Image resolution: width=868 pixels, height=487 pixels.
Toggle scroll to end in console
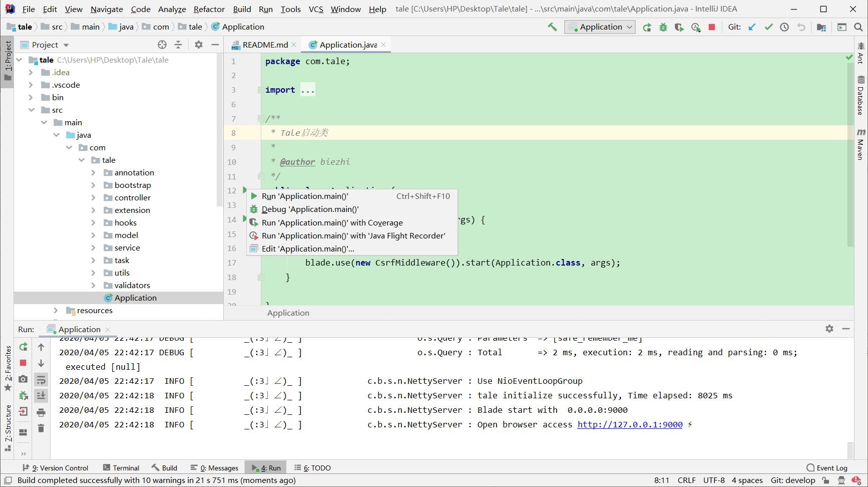(41, 395)
